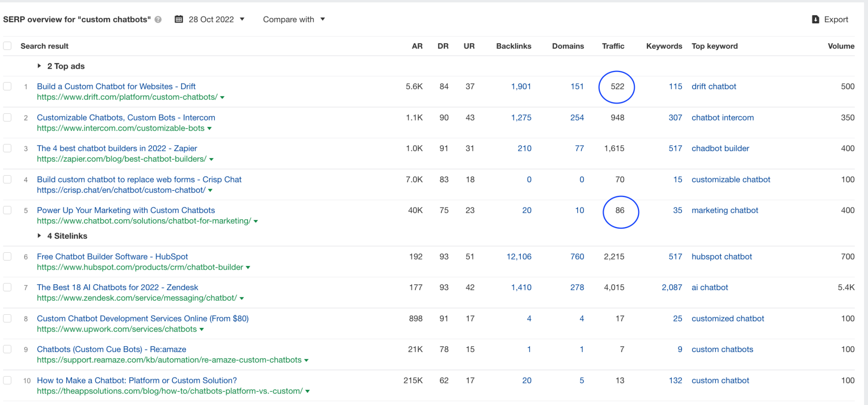Click the Export download icon
The width and height of the screenshot is (868, 405).
pyautogui.click(x=815, y=20)
